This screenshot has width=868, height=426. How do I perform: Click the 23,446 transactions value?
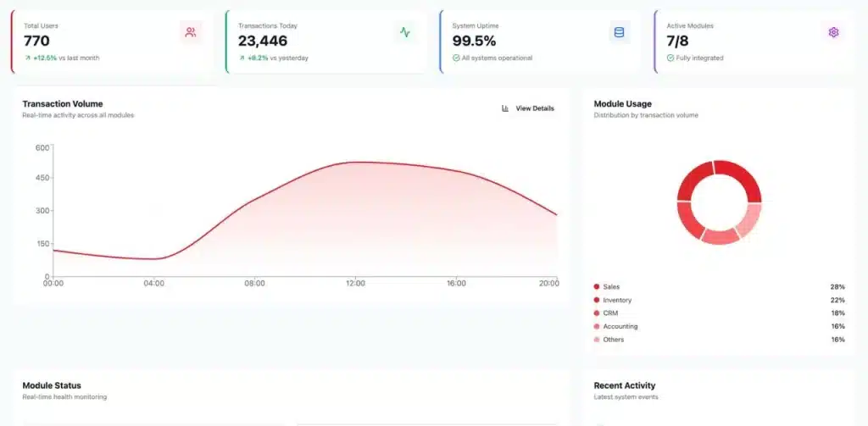tap(263, 41)
